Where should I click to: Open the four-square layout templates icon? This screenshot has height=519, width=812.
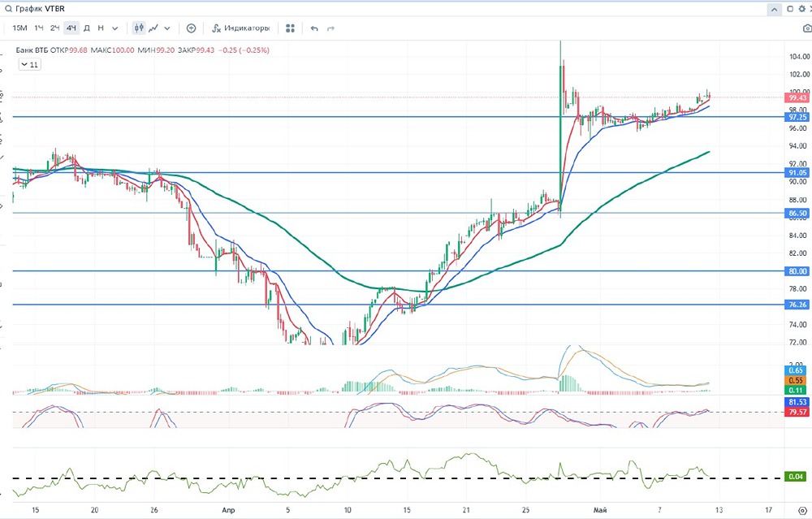pyautogui.click(x=291, y=28)
